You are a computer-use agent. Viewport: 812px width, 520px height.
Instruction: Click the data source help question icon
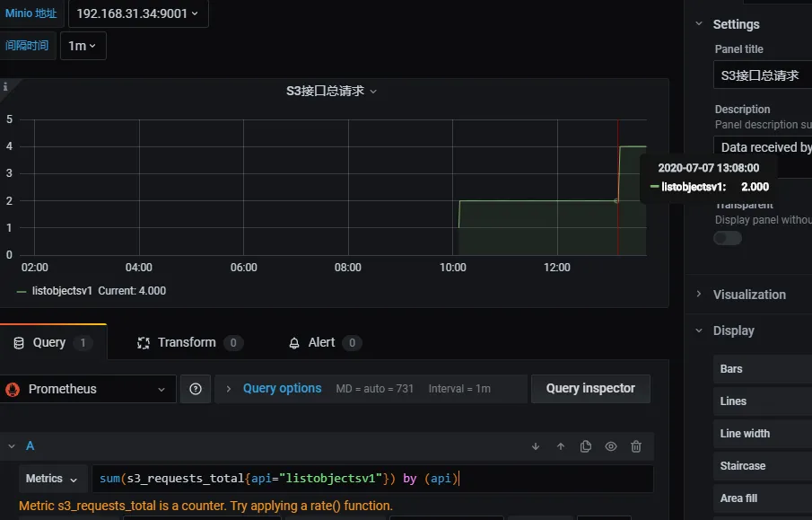pyautogui.click(x=196, y=389)
